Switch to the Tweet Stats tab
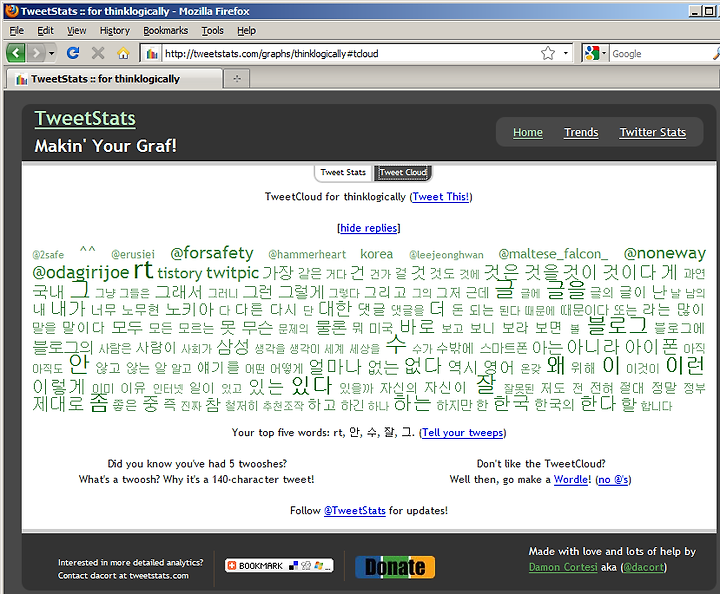This screenshot has width=720, height=594. pos(343,173)
